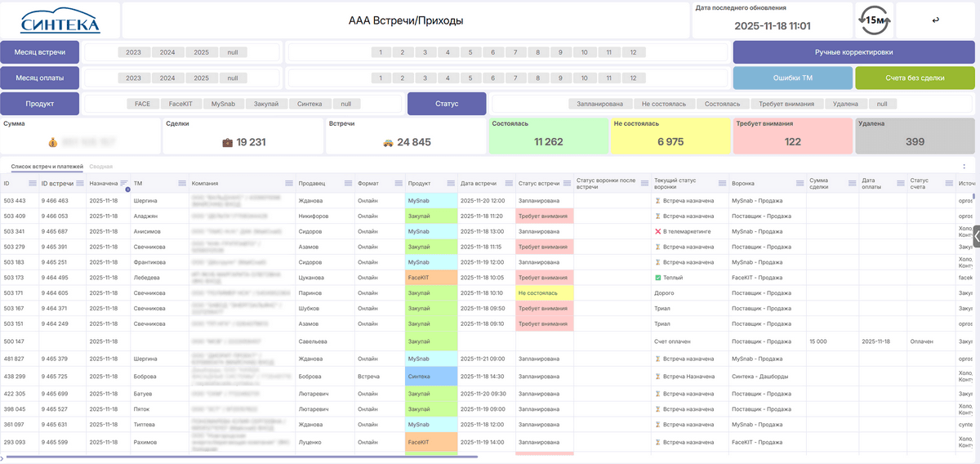
Task: Open the ID column menu icon
Action: [33, 183]
